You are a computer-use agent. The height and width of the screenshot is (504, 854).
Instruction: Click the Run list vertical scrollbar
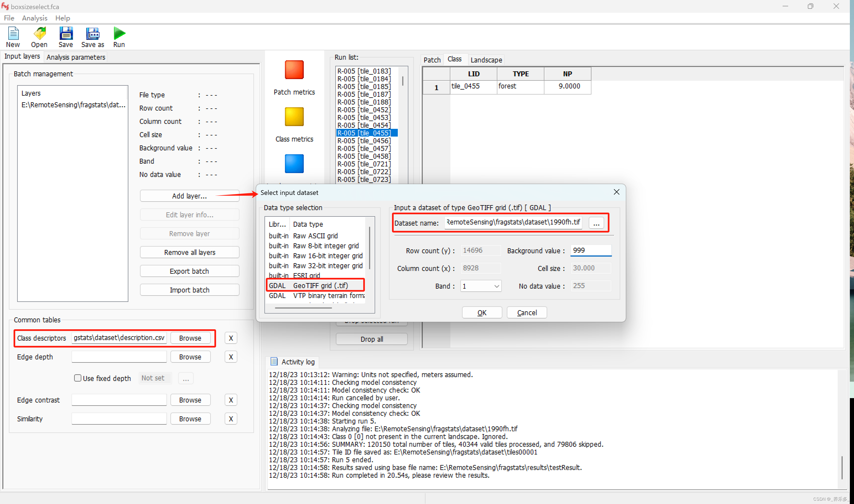[403, 81]
